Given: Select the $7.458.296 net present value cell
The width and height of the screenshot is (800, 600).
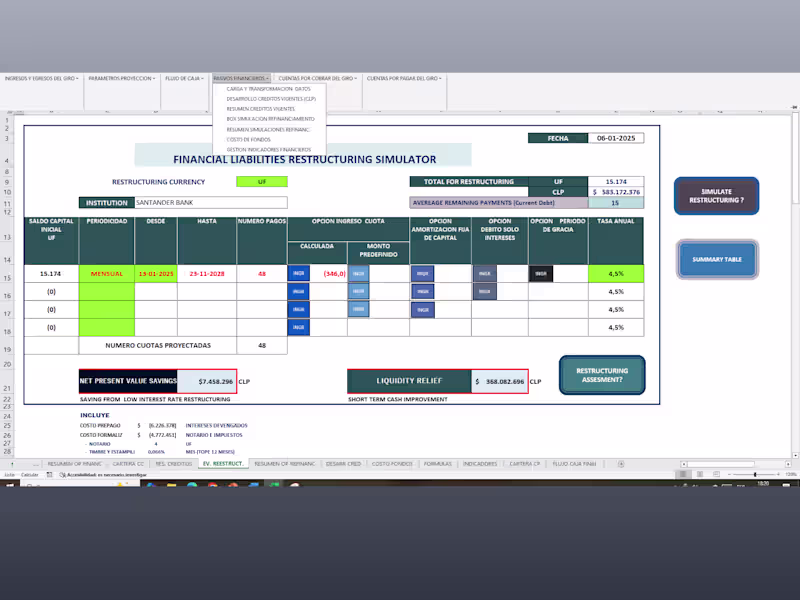Looking at the screenshot, I should 207,381.
